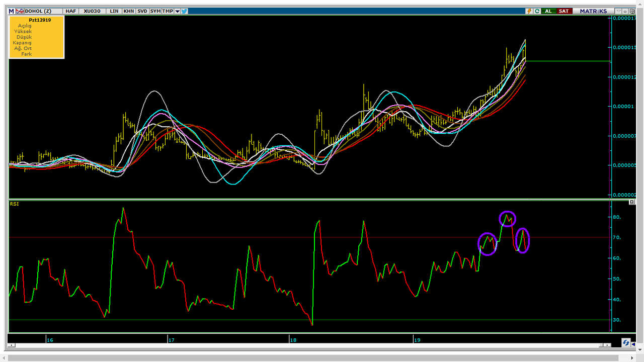
Task: Click the Pzt12919 date label
Action: point(40,20)
